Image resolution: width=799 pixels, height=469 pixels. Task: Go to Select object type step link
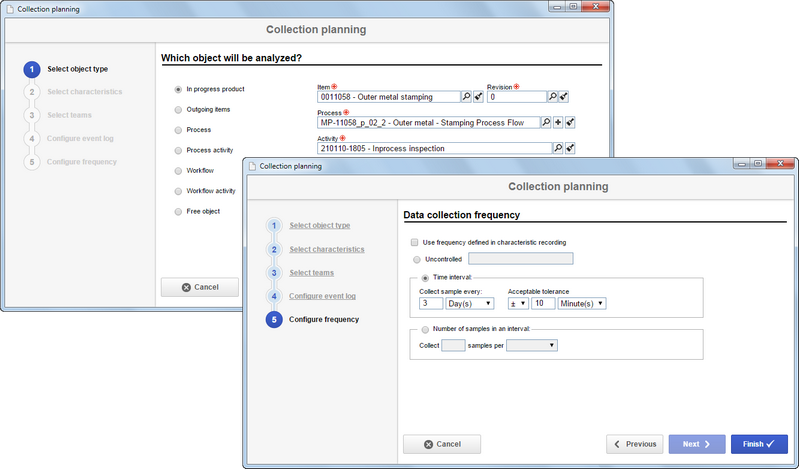pos(319,225)
